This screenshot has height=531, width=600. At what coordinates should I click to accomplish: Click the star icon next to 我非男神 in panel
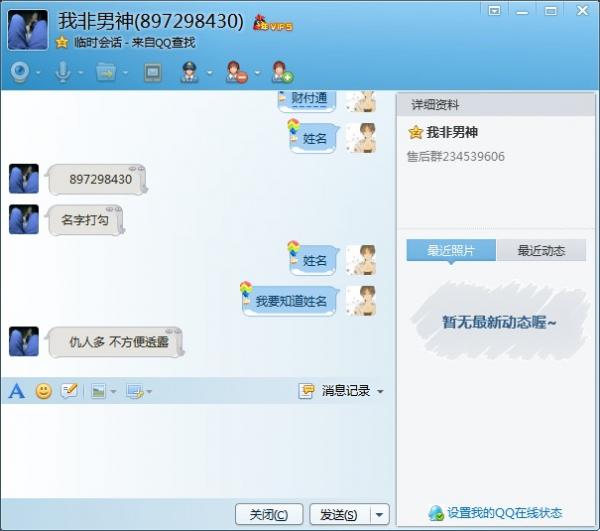click(x=415, y=132)
